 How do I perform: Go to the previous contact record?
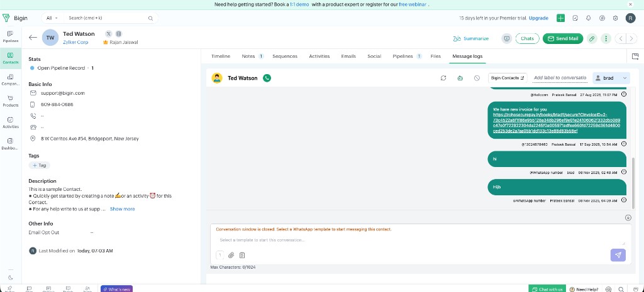click(x=621, y=38)
